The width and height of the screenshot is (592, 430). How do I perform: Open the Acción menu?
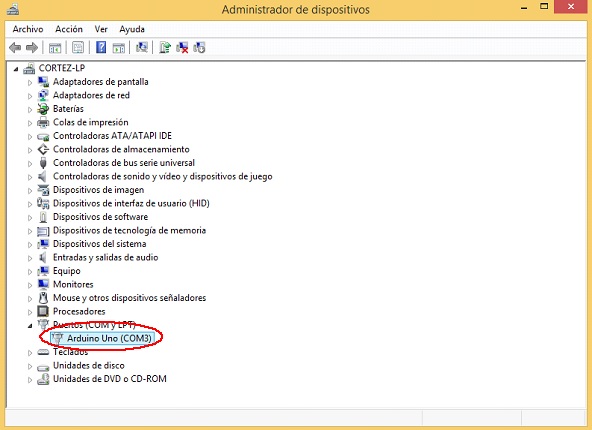[x=69, y=29]
